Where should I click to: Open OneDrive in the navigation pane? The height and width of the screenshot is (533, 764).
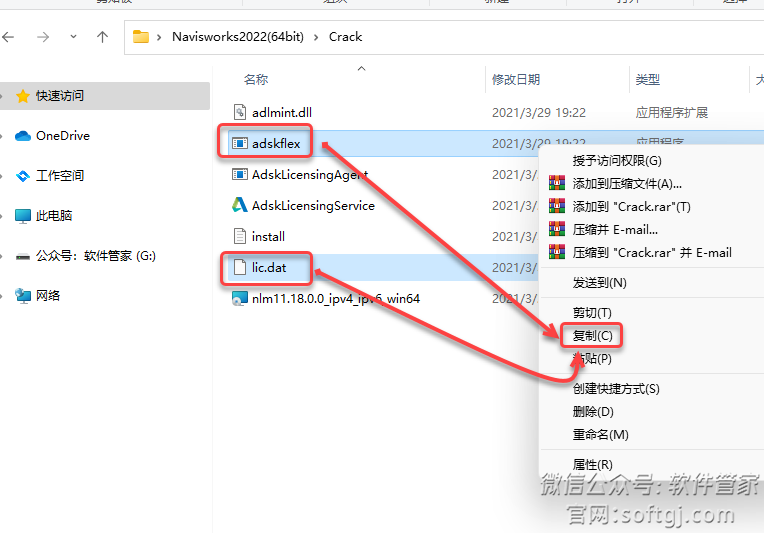point(62,136)
